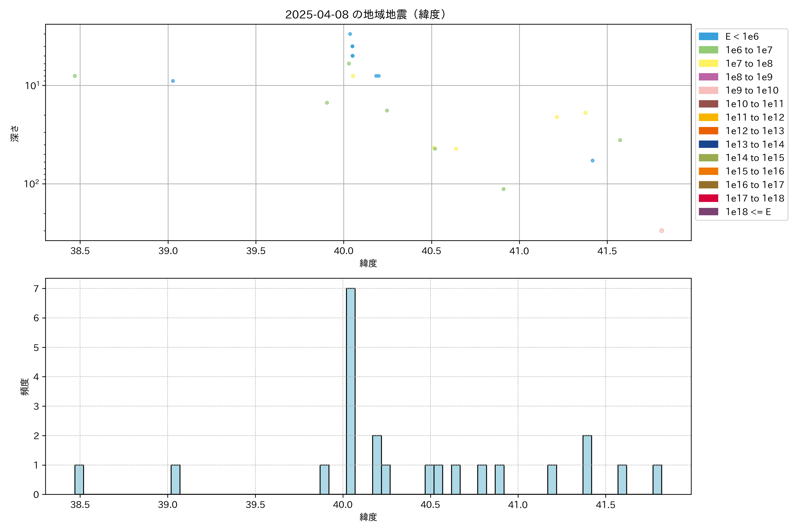Click the navy 1e13 to 1e14 legend swatch
798x532 pixels.
708,144
